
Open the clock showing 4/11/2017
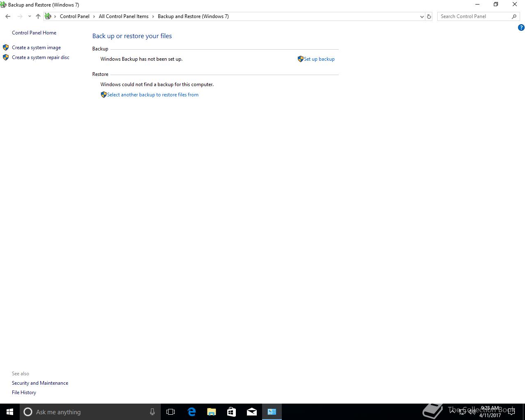coord(490,412)
